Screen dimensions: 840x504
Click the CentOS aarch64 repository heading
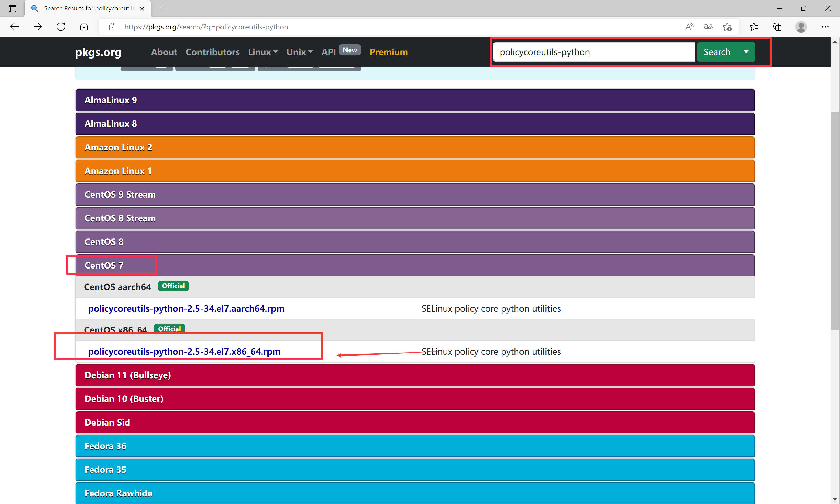tap(118, 287)
